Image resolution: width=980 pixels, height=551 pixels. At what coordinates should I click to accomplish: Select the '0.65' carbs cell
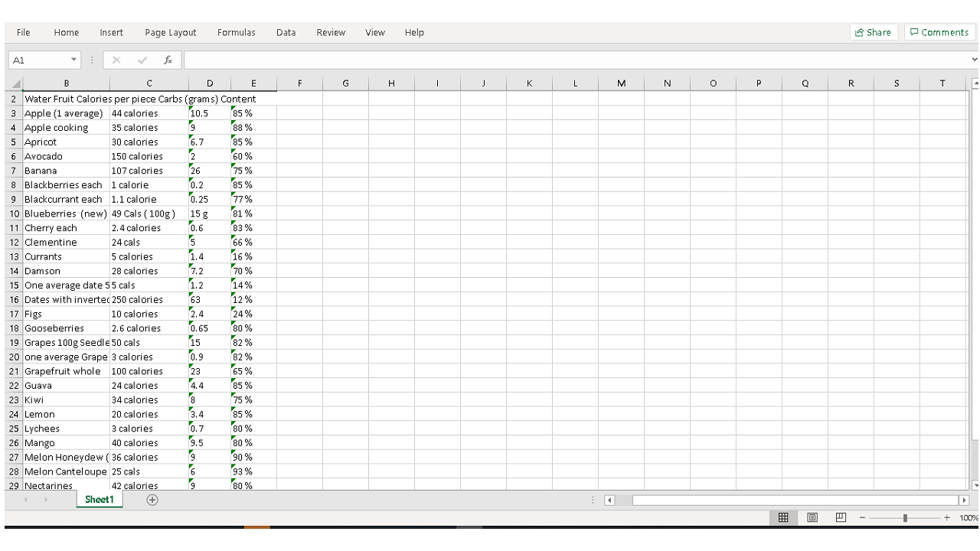tap(210, 328)
